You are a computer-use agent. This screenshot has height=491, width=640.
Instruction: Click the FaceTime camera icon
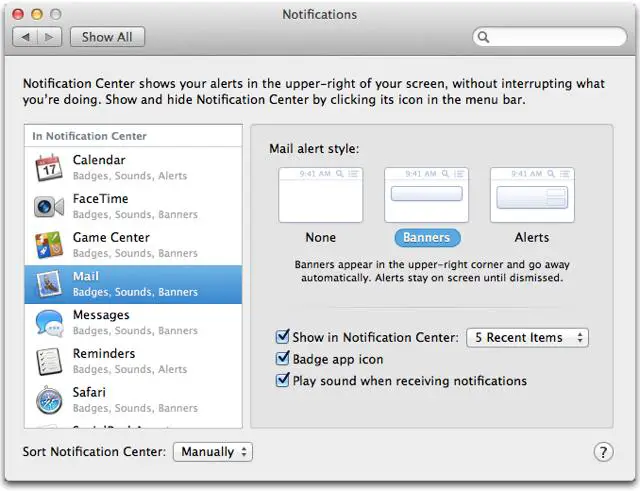pos(49,207)
